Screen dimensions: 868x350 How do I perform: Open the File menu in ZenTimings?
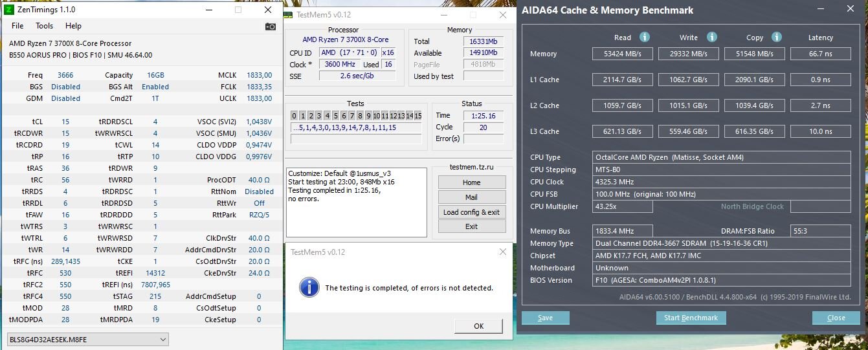coord(17,26)
